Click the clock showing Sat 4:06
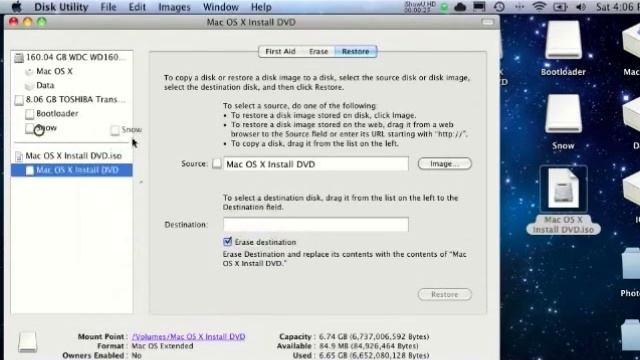The image size is (640, 360). click(618, 7)
